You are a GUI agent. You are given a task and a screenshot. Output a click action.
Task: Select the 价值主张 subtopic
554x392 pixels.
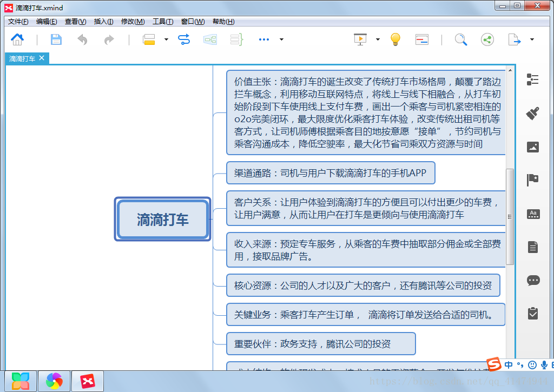[366, 112]
